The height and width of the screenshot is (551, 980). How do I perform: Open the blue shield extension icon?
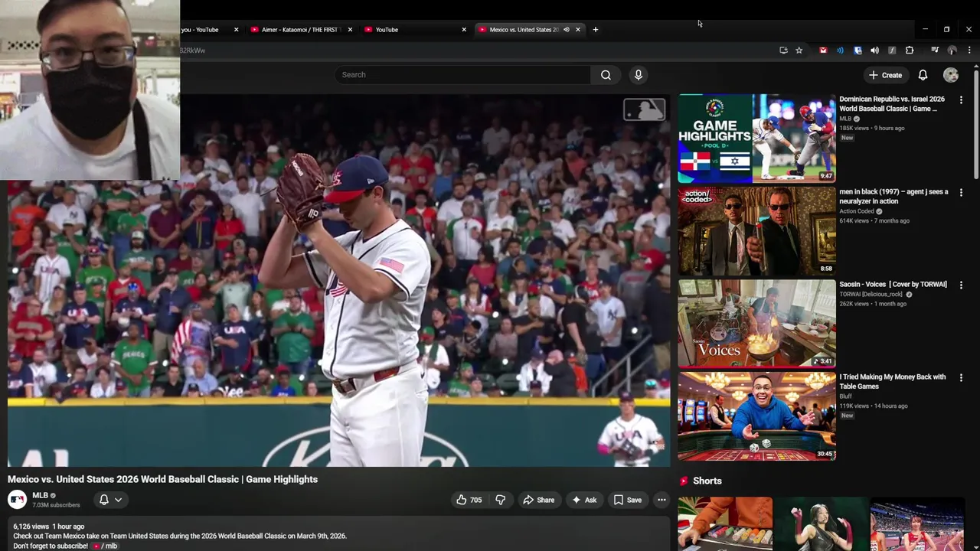coord(857,51)
